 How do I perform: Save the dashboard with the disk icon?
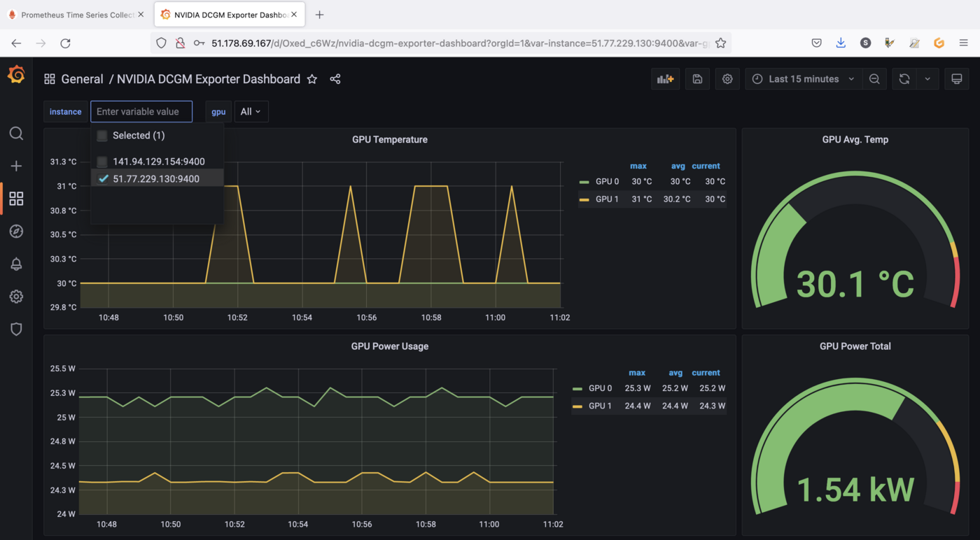pos(696,78)
